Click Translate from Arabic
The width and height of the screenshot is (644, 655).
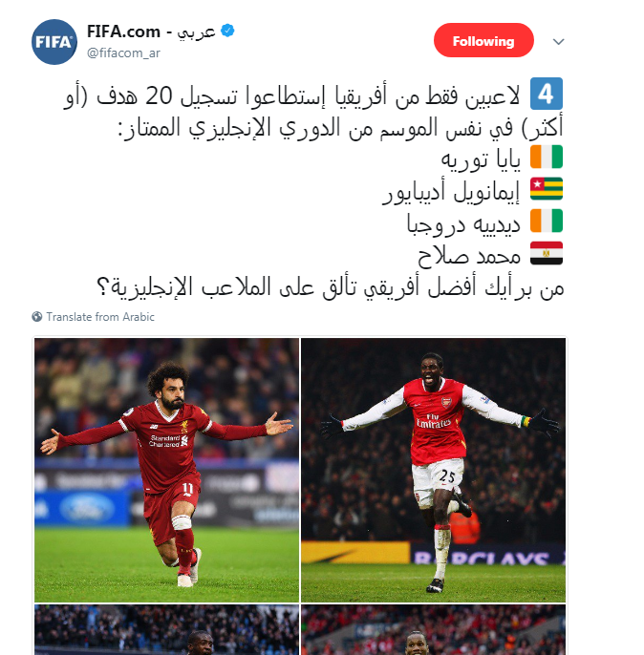(x=100, y=317)
